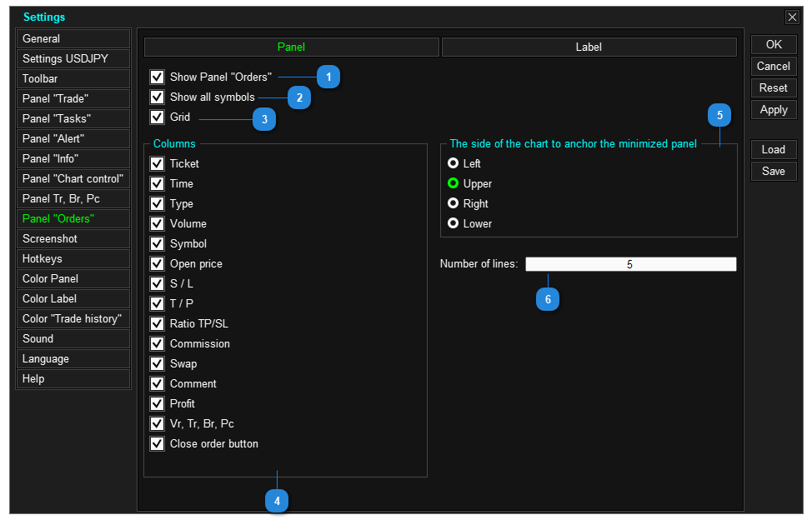
Task: Select Panel Tr, Br, Pc section
Action: point(73,198)
